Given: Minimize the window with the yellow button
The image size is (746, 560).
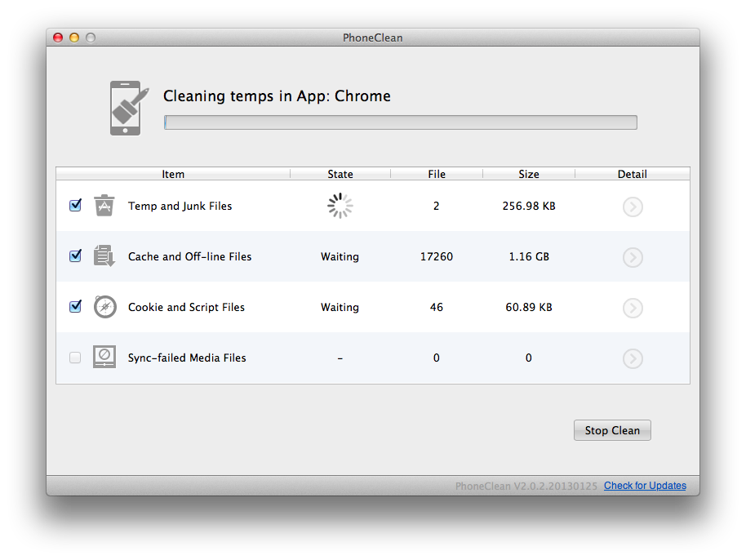Looking at the screenshot, I should tap(74, 38).
